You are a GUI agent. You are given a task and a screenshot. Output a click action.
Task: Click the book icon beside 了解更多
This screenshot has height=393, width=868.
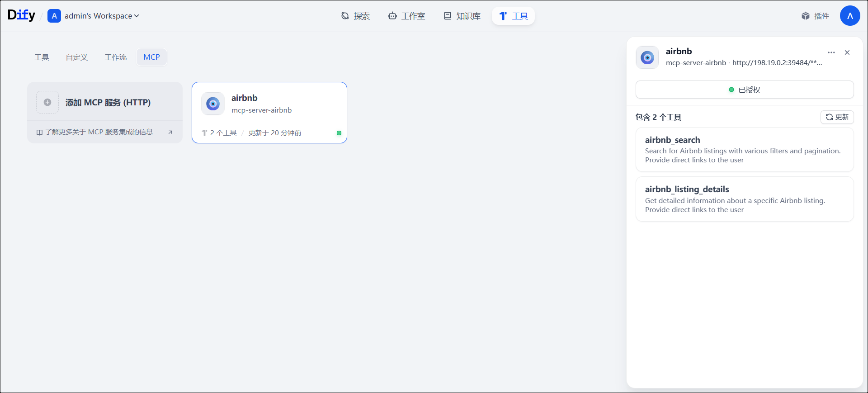click(x=40, y=133)
